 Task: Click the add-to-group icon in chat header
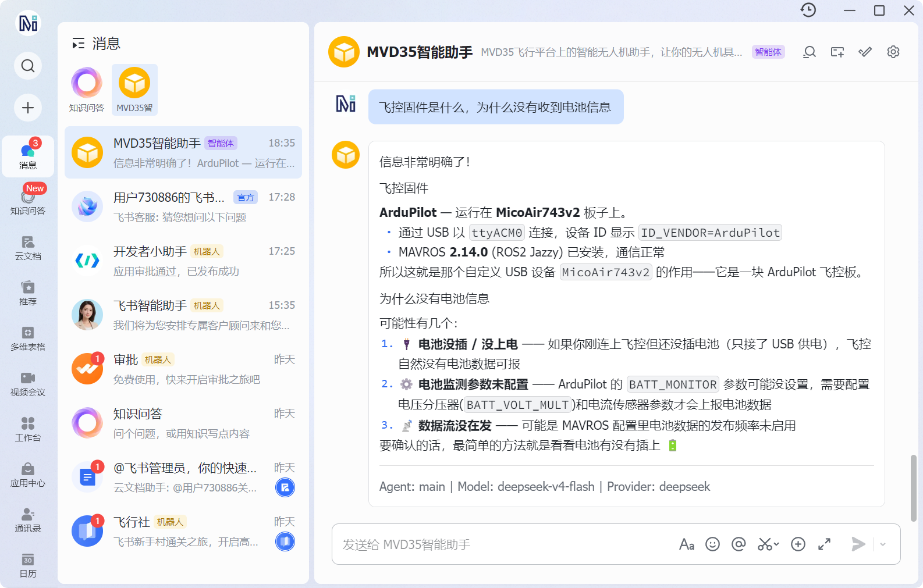[837, 52]
